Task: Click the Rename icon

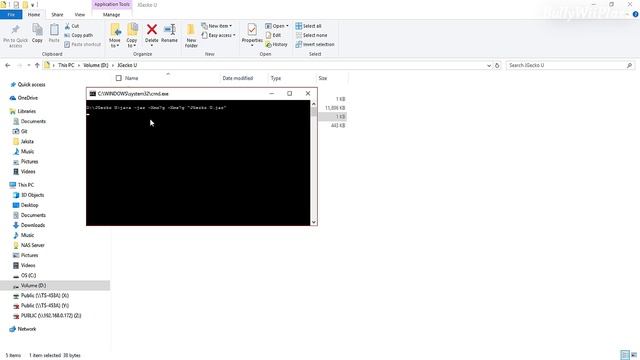Action: tap(169, 29)
